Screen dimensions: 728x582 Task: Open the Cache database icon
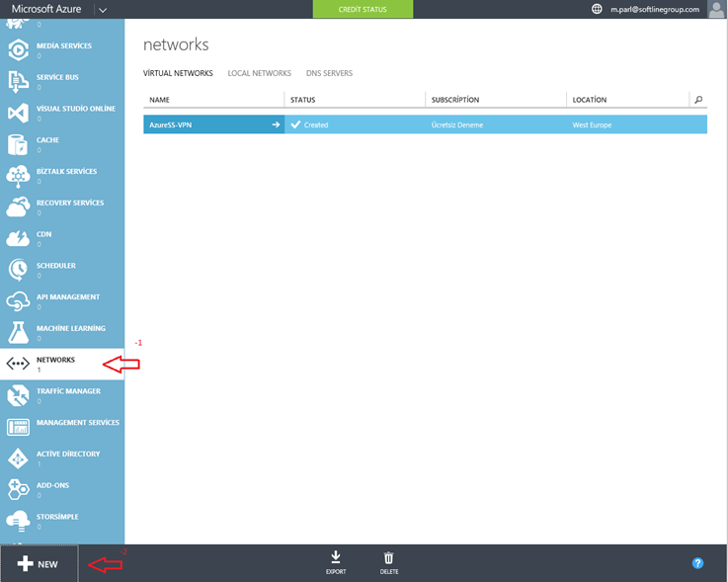click(x=18, y=144)
